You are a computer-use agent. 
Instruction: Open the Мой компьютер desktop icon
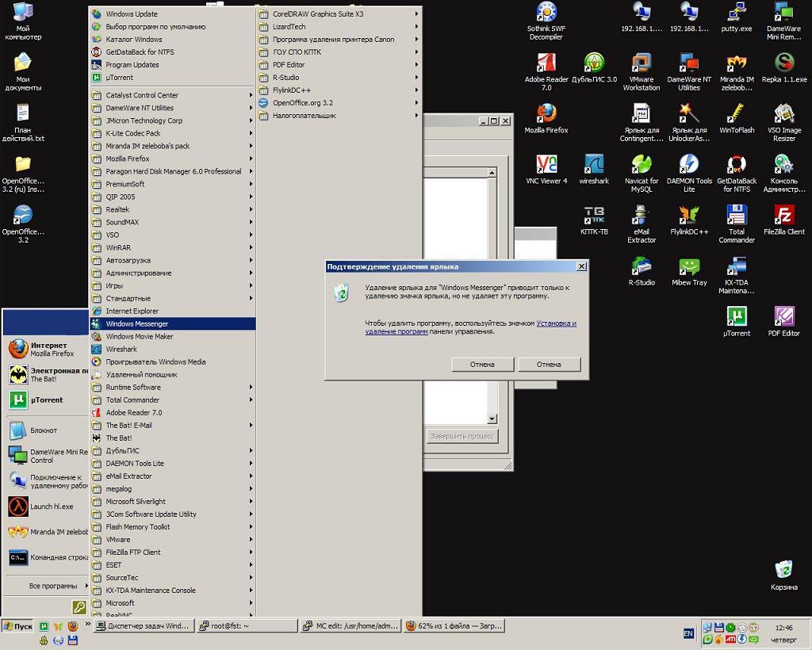23,21
